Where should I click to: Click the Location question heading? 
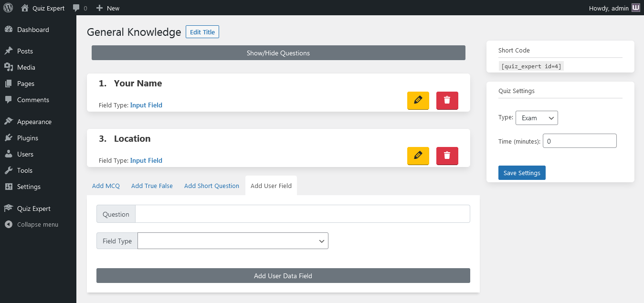(132, 138)
